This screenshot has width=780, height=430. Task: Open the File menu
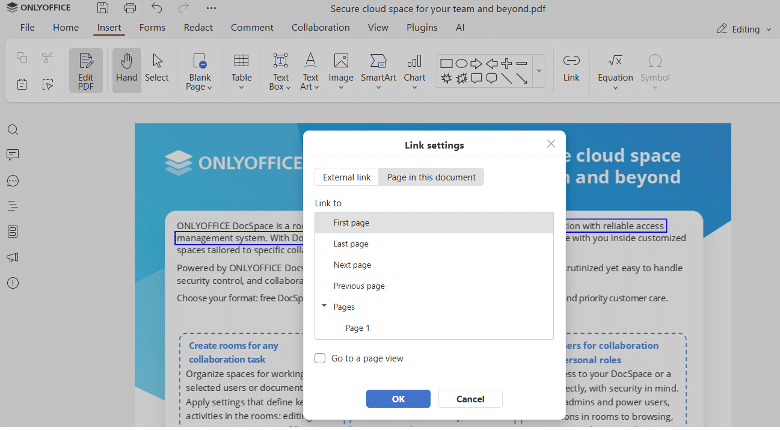(27, 28)
